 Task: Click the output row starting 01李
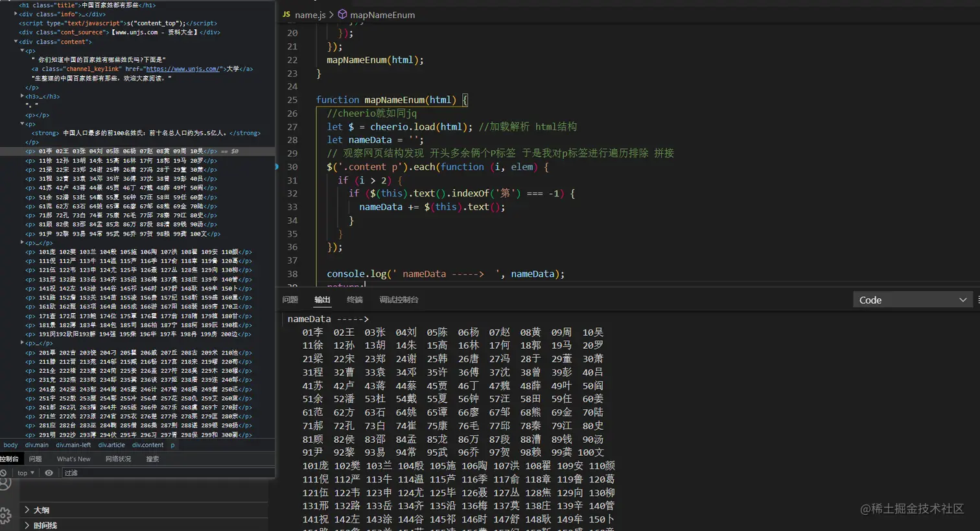[x=452, y=332]
